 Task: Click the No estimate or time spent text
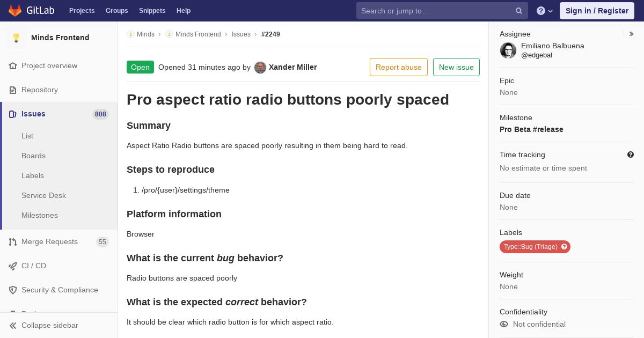tap(543, 168)
